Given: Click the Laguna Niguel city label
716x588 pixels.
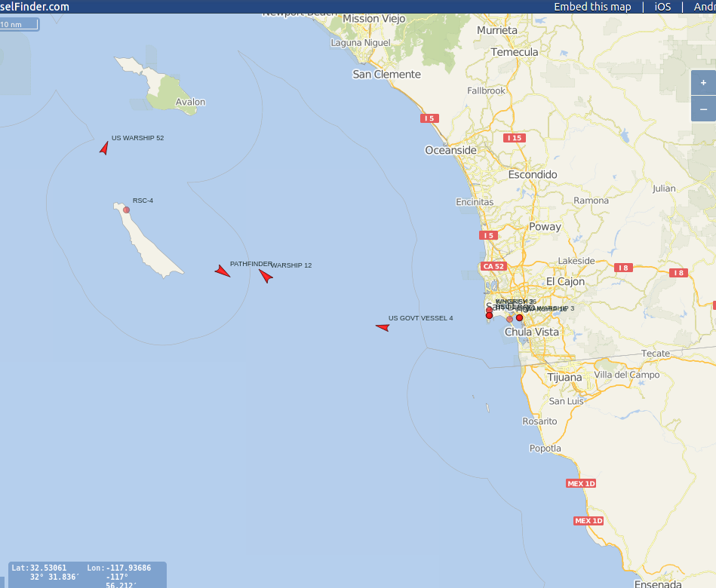Looking at the screenshot, I should click(x=361, y=43).
